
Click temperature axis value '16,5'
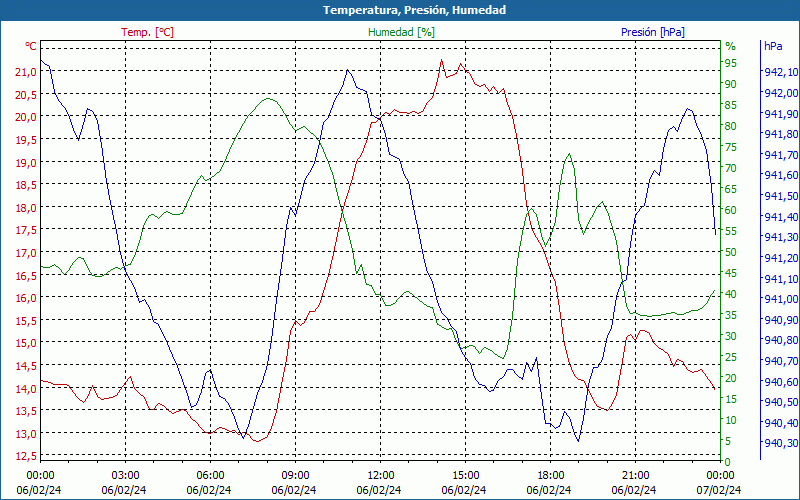click(x=26, y=276)
